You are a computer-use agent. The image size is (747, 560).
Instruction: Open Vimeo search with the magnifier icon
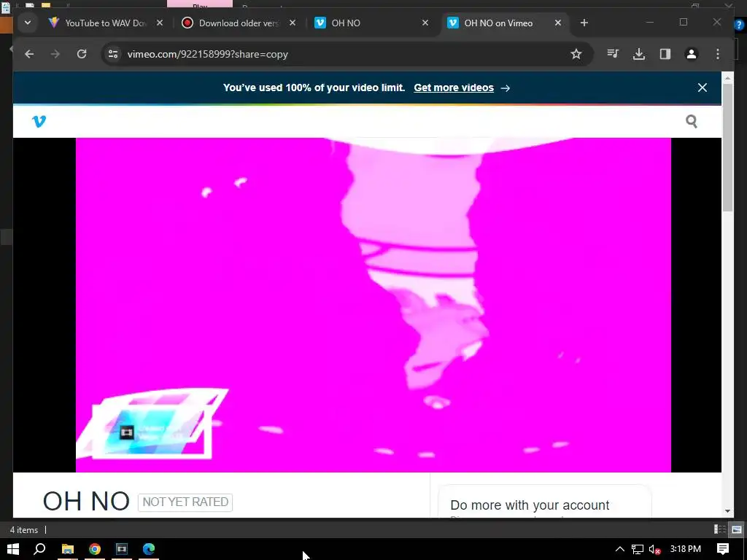pyautogui.click(x=692, y=122)
